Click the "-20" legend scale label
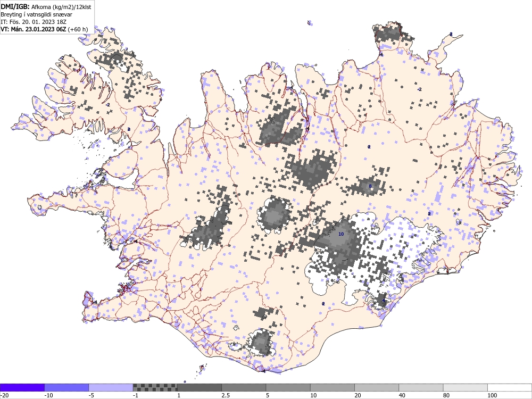 (x=4, y=395)
